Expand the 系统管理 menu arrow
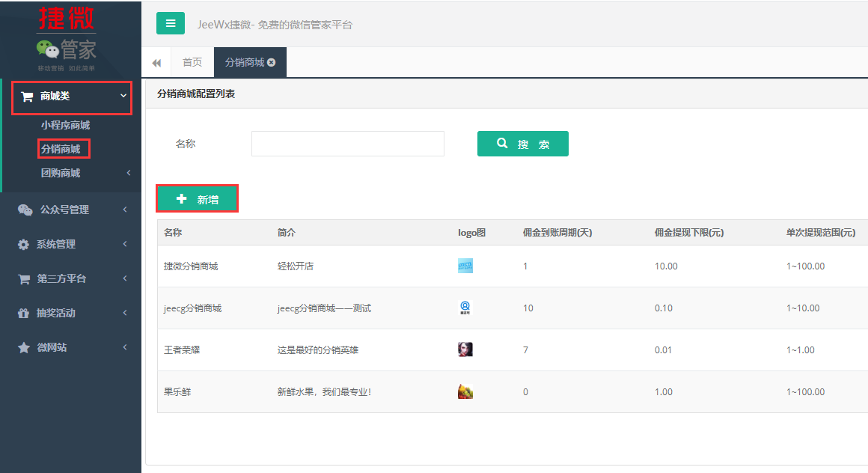Viewport: 868px width, 473px height. pyautogui.click(x=124, y=244)
